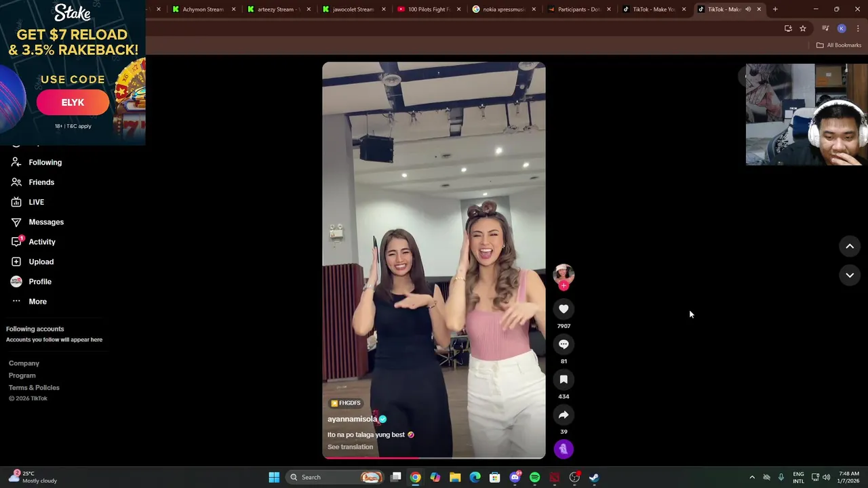868x488 pixels.
Task: Open the comments on the video
Action: point(564,344)
